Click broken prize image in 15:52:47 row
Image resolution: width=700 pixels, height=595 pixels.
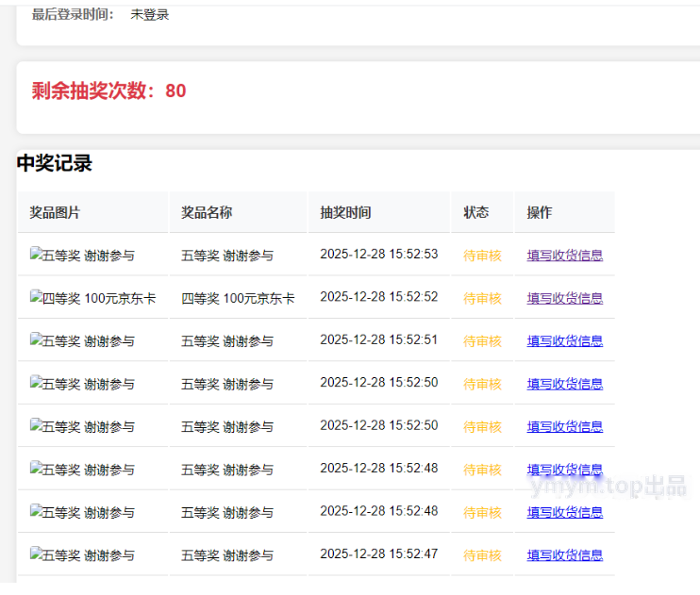(82, 554)
